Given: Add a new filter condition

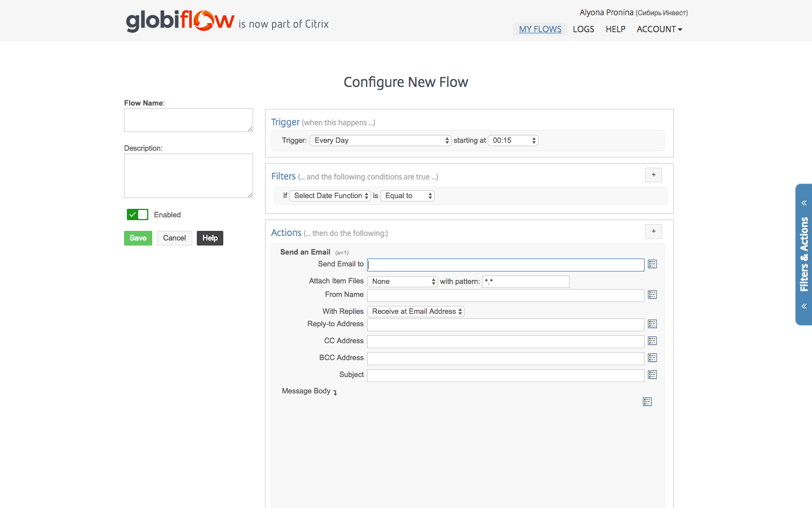Looking at the screenshot, I should point(653,174).
